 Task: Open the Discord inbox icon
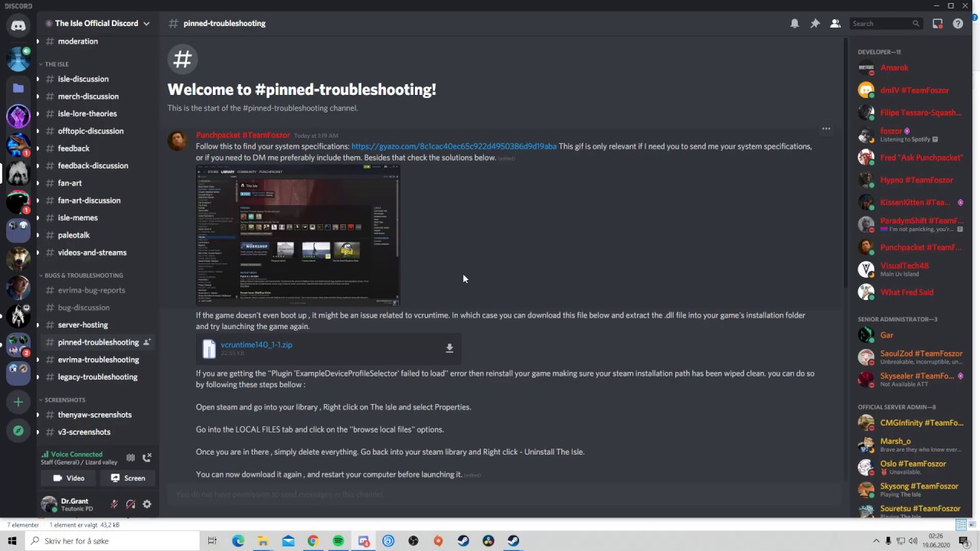[x=937, y=24]
